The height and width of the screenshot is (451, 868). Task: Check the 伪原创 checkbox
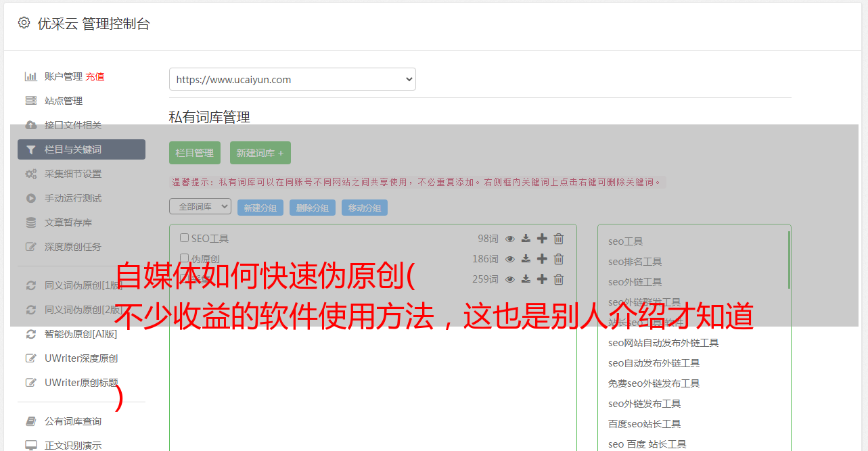(x=184, y=258)
